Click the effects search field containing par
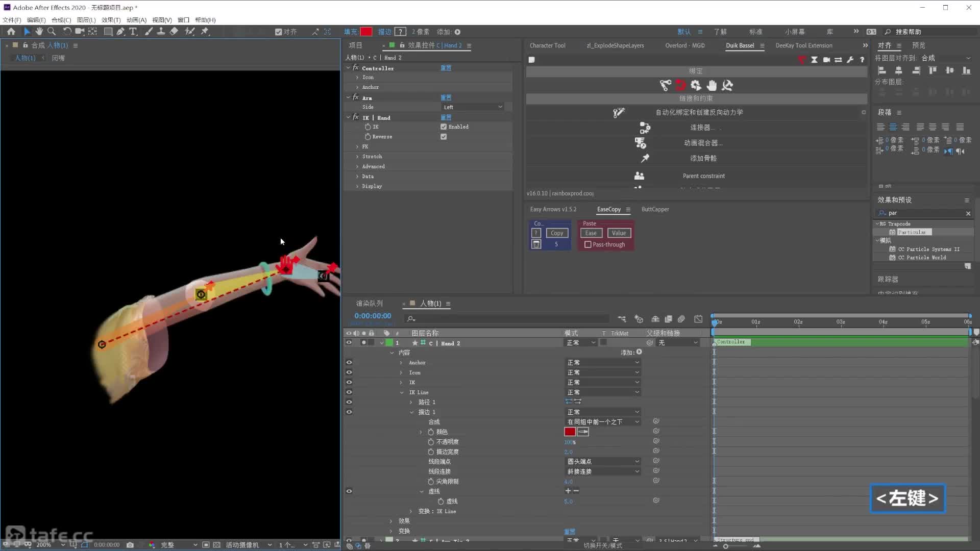Viewport: 980px width, 551px height. [925, 213]
